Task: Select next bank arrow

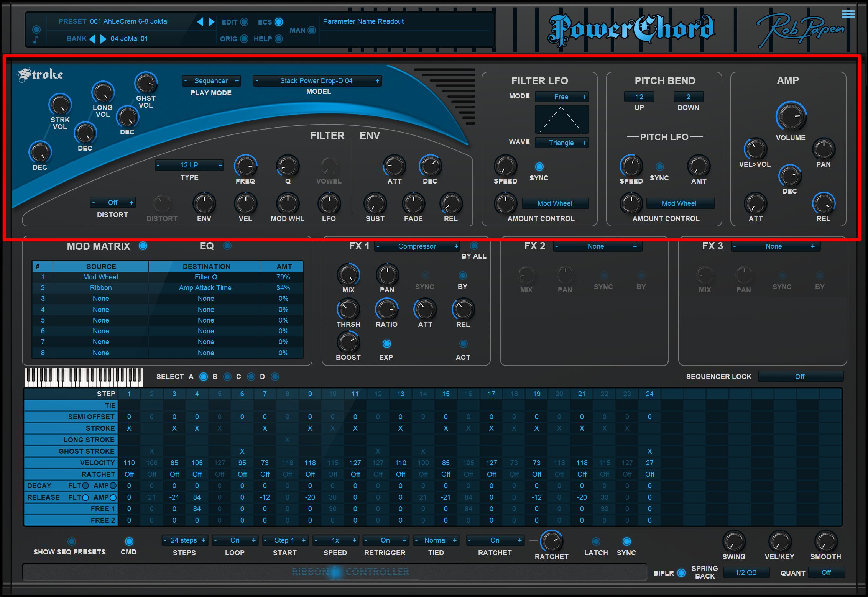Action: (103, 39)
